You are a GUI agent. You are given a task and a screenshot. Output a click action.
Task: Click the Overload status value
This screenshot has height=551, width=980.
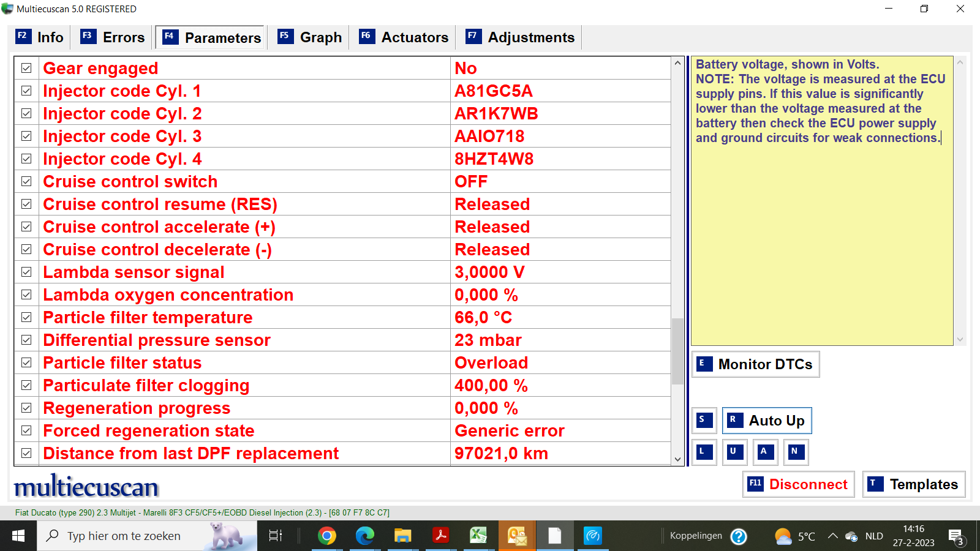(x=491, y=363)
